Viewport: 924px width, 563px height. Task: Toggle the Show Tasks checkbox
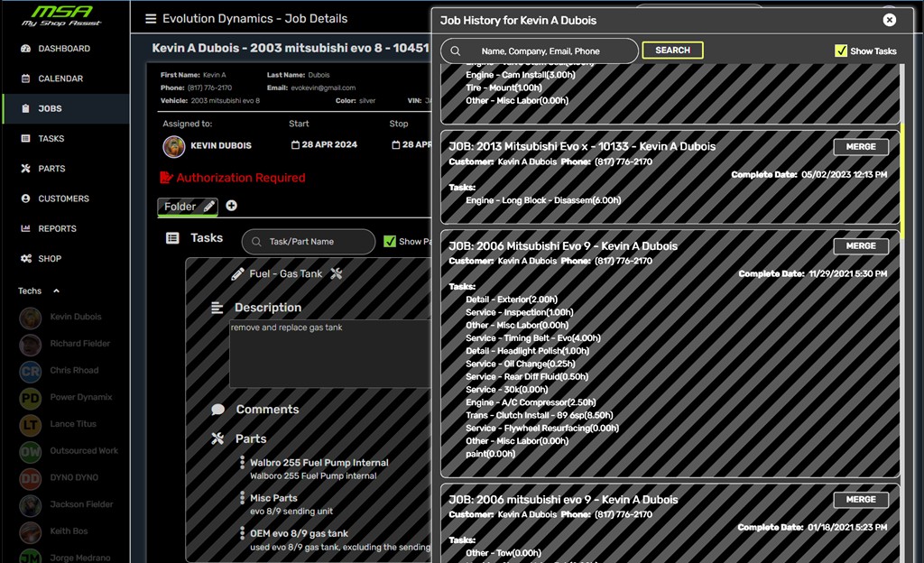click(x=841, y=51)
